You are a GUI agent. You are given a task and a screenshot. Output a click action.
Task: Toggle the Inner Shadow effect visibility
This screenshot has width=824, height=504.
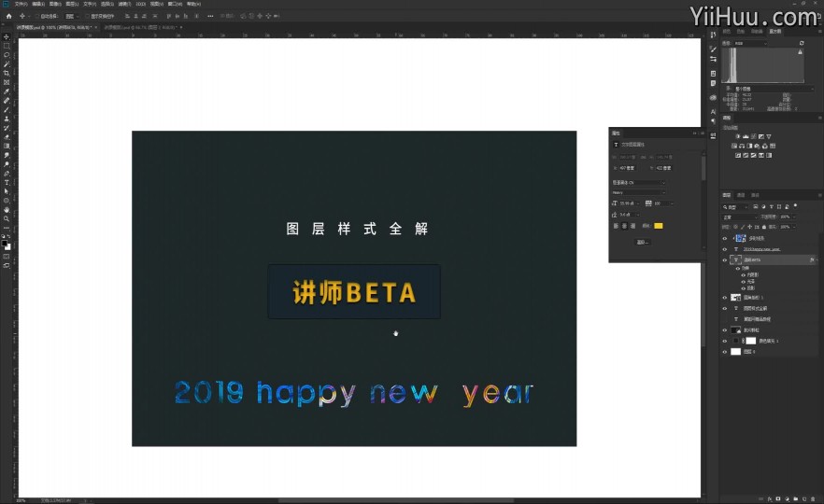(743, 275)
